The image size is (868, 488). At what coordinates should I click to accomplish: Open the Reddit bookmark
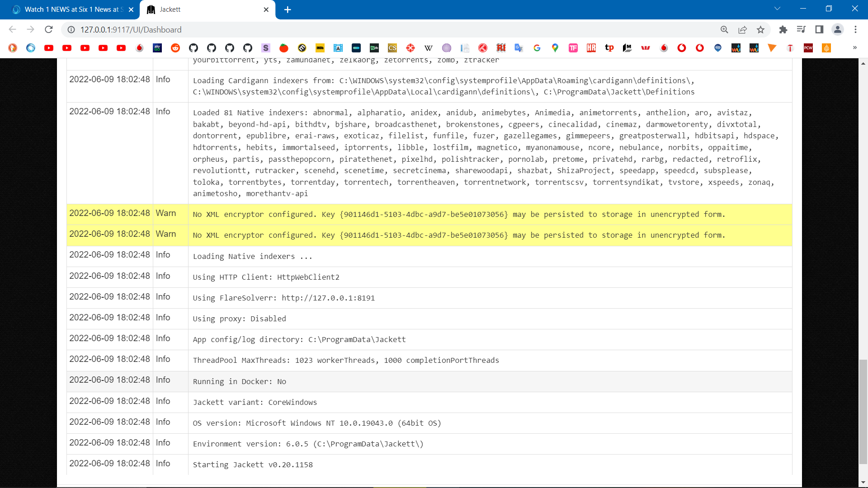pos(175,48)
